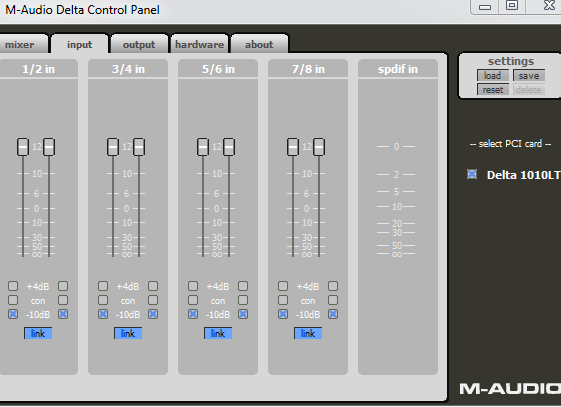Enable left con checkbox for 3/4 in
561x407 pixels.
[x=103, y=300]
